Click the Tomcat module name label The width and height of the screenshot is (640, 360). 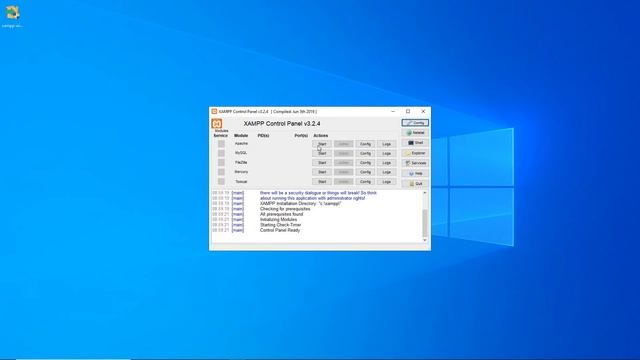pyautogui.click(x=241, y=182)
